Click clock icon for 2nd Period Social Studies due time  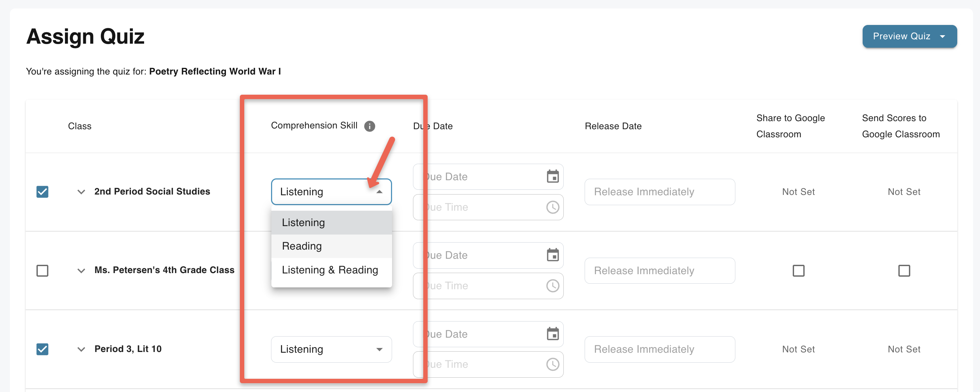pos(552,207)
